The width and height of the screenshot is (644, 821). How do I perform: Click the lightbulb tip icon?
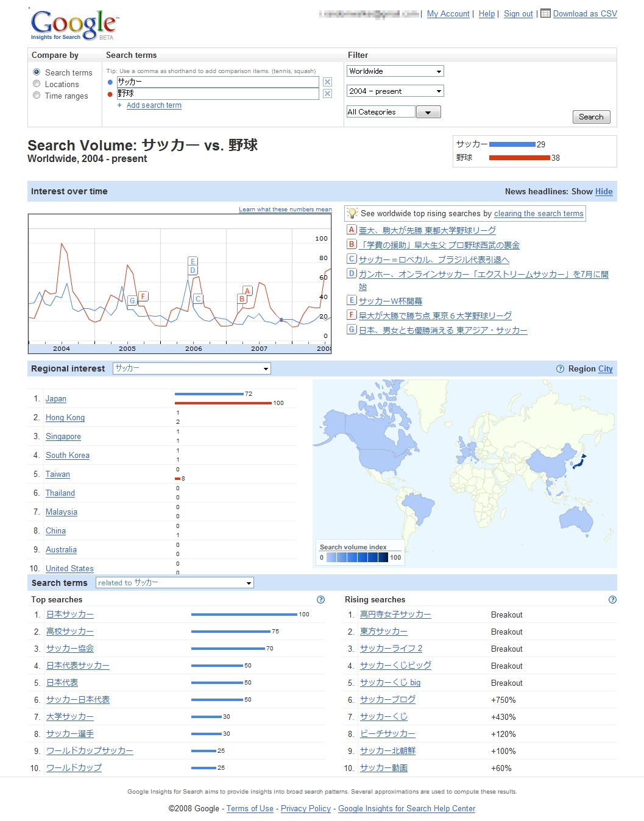(352, 213)
